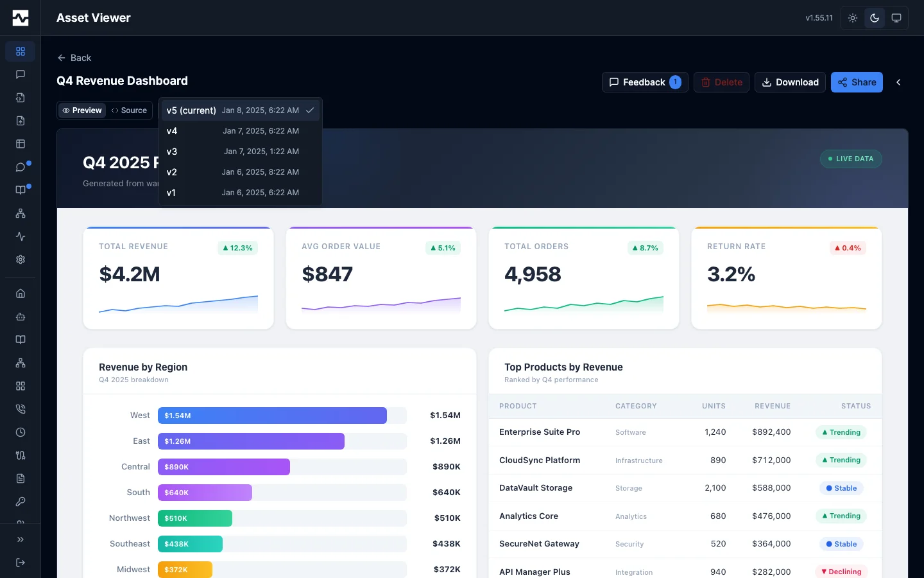Click the Northwest region green bar
This screenshot has width=924, height=578.
195,518
